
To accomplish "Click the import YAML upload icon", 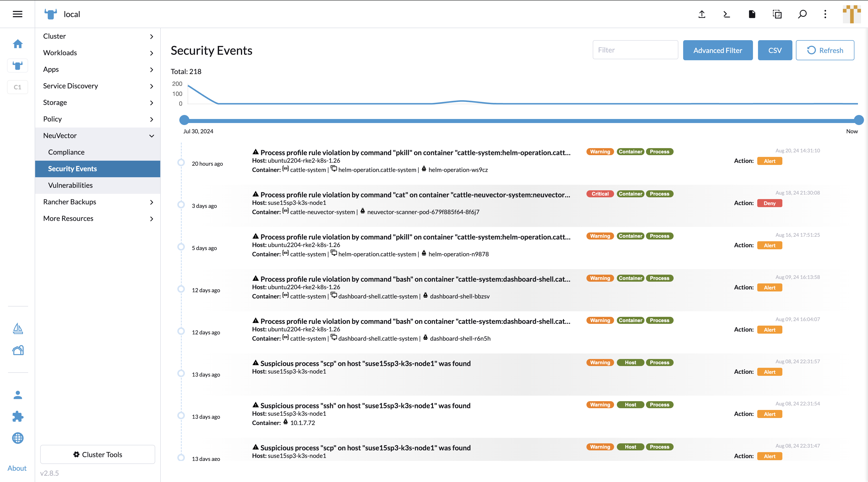I will (701, 14).
